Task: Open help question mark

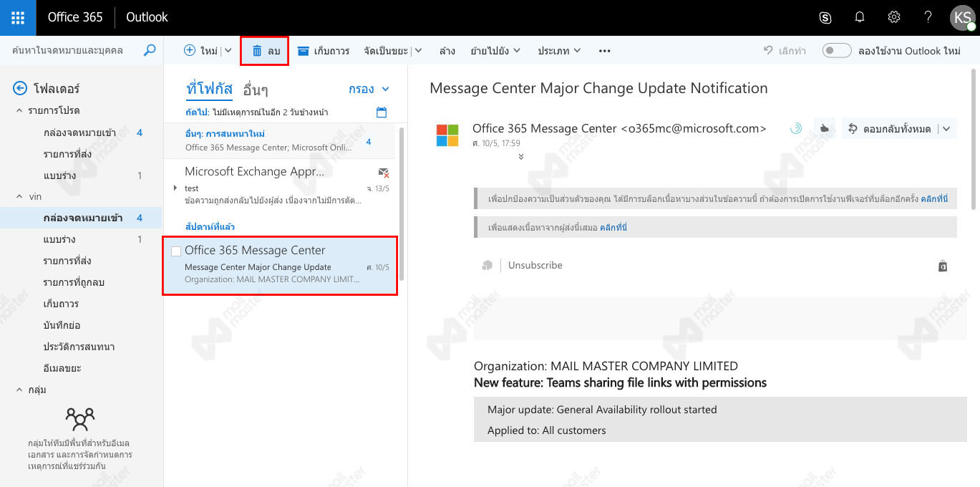Action: (928, 17)
